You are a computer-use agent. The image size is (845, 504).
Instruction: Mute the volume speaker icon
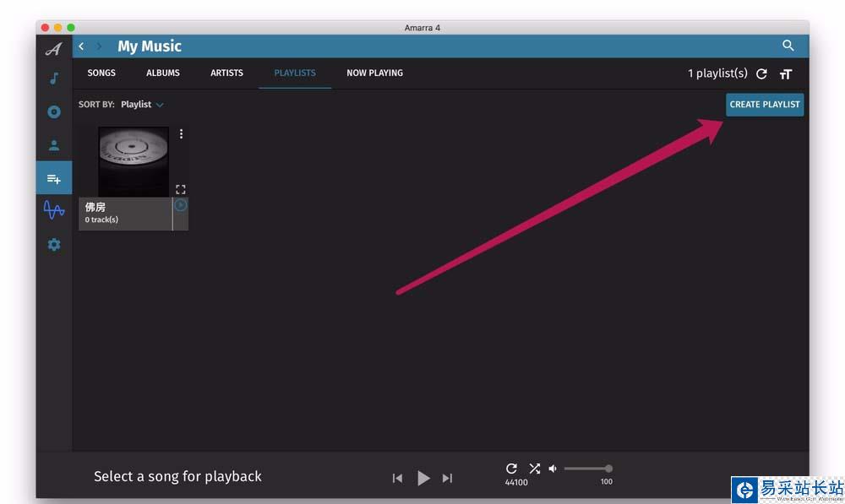coord(553,469)
